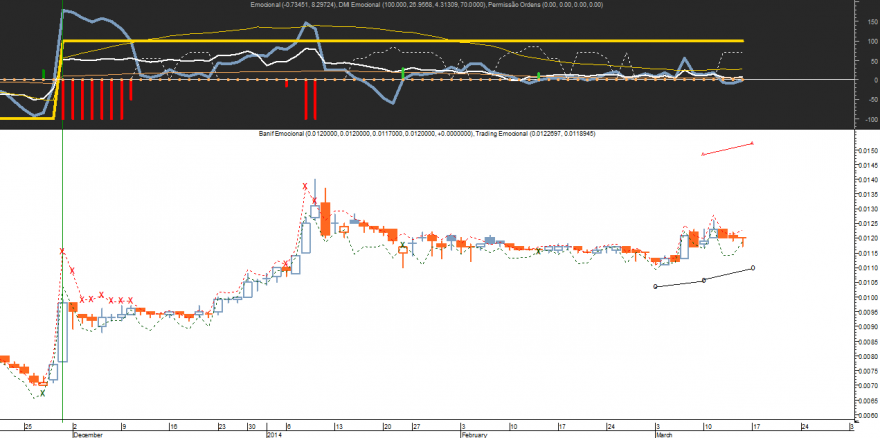The width and height of the screenshot is (880, 438).
Task: Select the February label on the time axis
Action: [475, 435]
